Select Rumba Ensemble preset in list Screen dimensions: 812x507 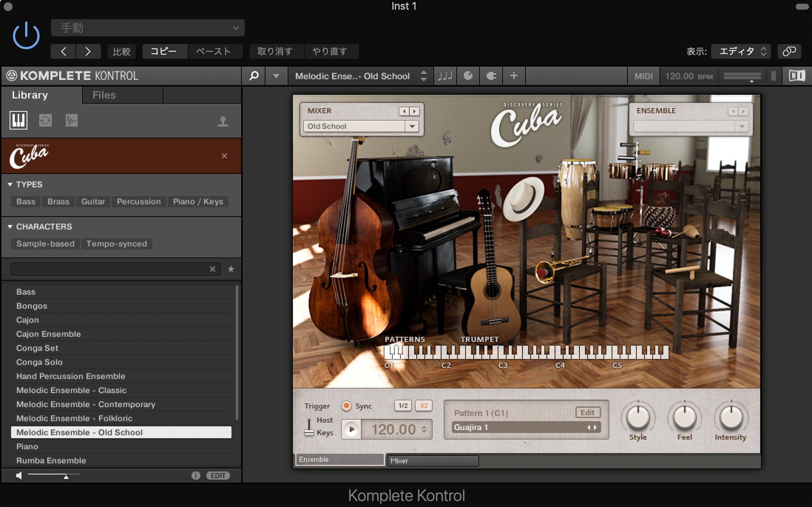pos(51,460)
